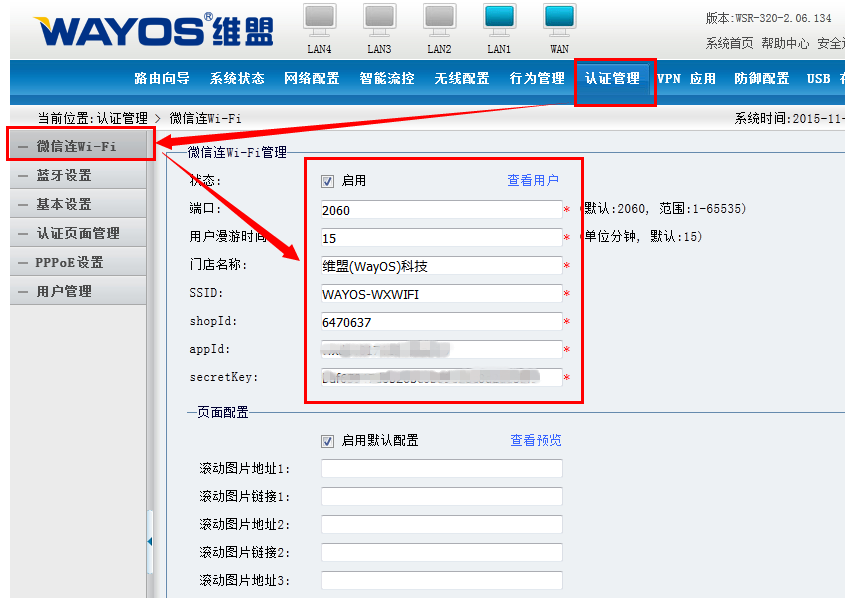Click the 页面配置 section heading
This screenshot has height=598, width=845.
point(223,412)
